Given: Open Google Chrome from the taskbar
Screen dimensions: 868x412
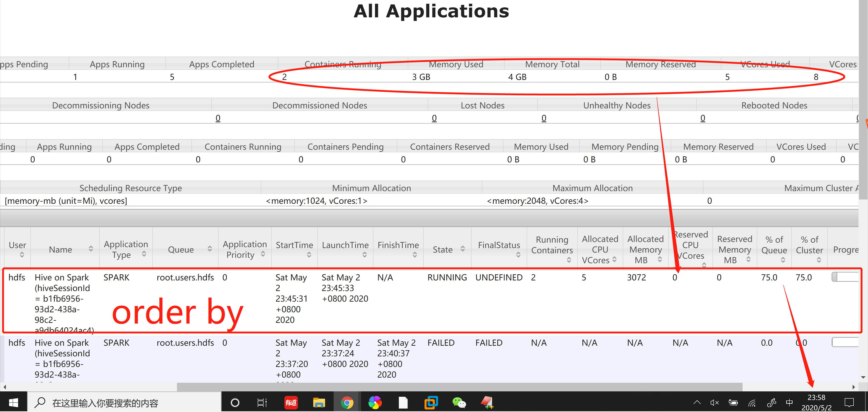Looking at the screenshot, I should (x=347, y=402).
